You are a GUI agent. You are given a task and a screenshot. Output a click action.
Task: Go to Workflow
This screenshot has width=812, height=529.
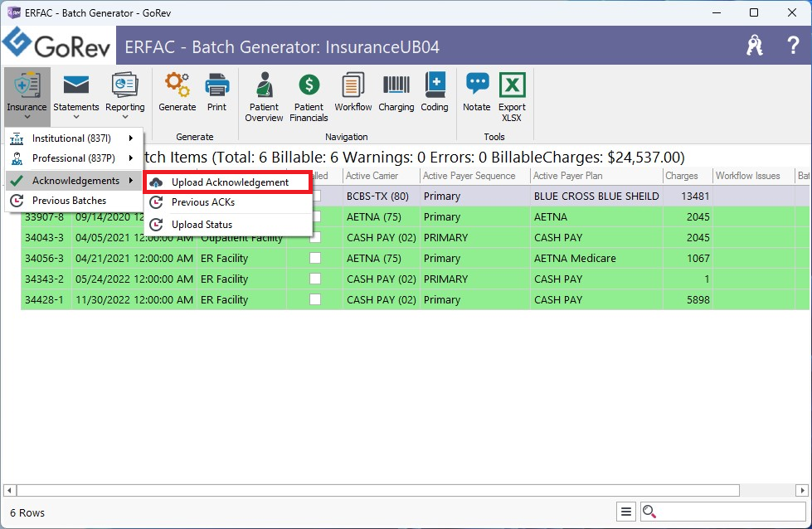(353, 93)
